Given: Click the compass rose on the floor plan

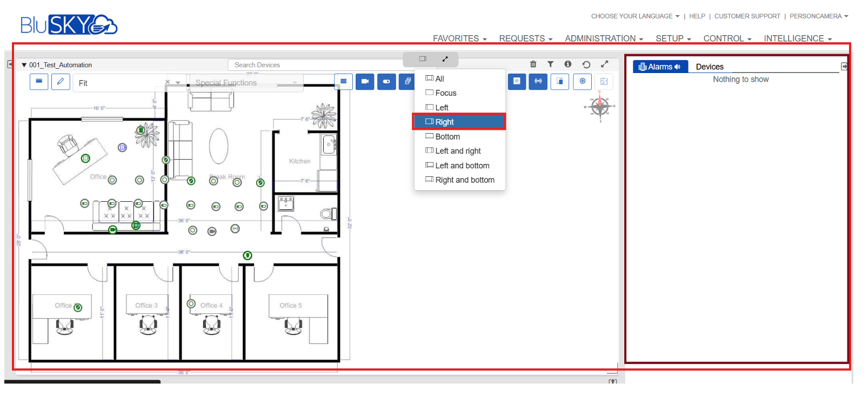Looking at the screenshot, I should (x=599, y=107).
